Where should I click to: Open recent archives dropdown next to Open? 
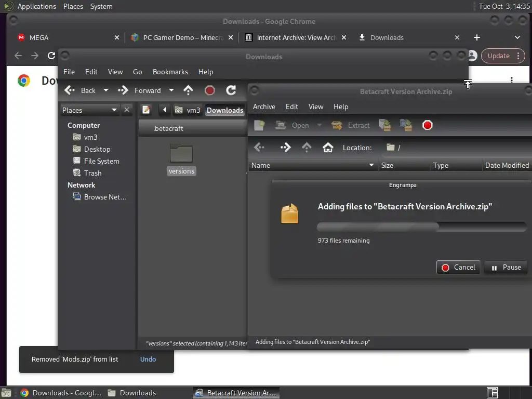(319, 125)
